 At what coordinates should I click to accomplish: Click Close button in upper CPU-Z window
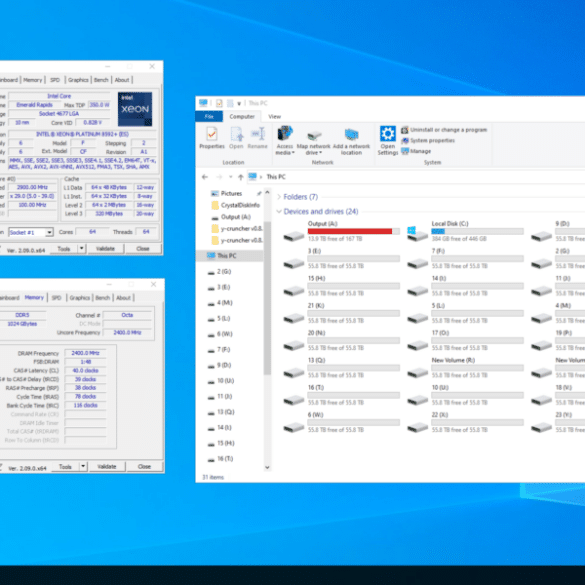click(x=143, y=248)
